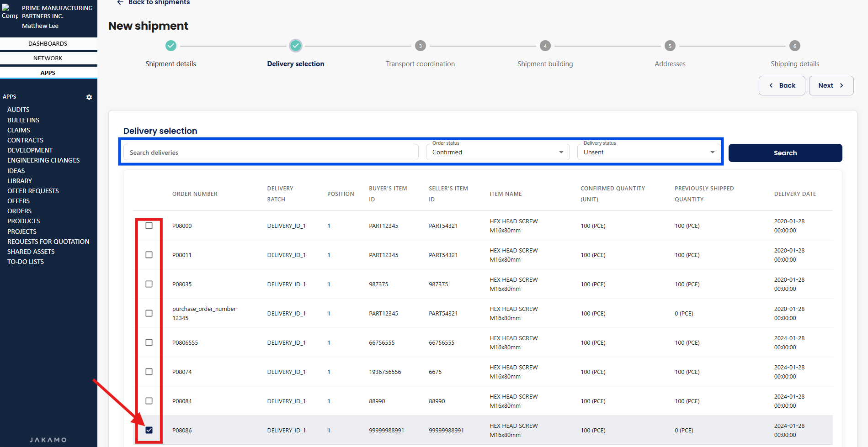The image size is (868, 447).
Task: Open the Apps settings gear icon
Action: click(x=89, y=97)
